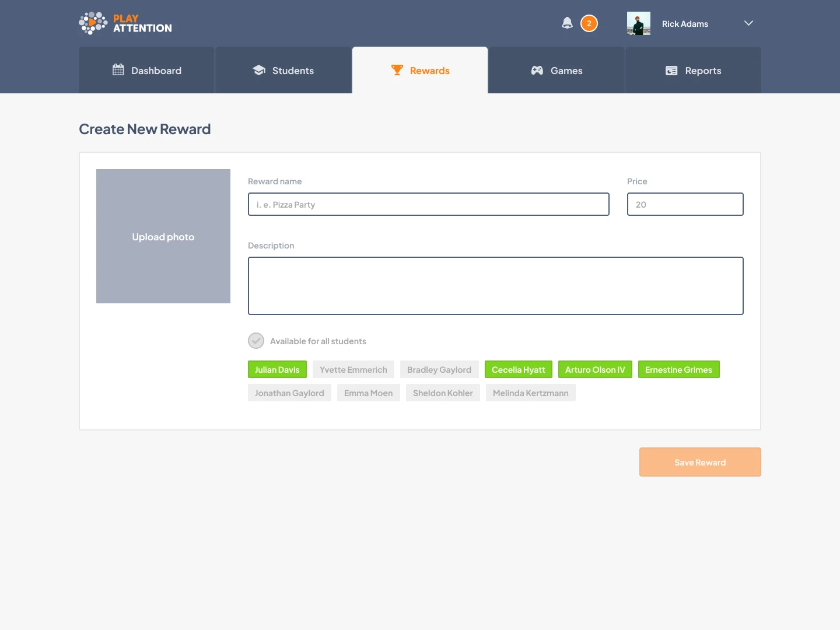Focus the Price input field
The width and height of the screenshot is (840, 630).
685,204
